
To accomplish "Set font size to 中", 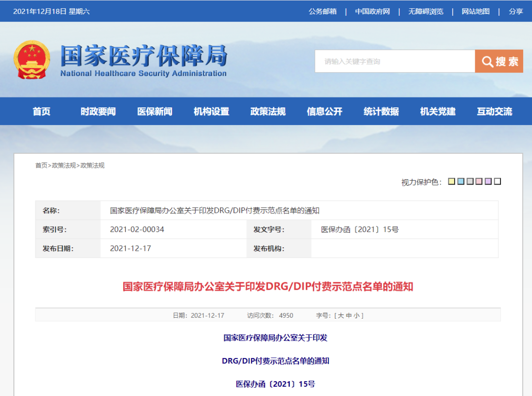I will pyautogui.click(x=348, y=316).
